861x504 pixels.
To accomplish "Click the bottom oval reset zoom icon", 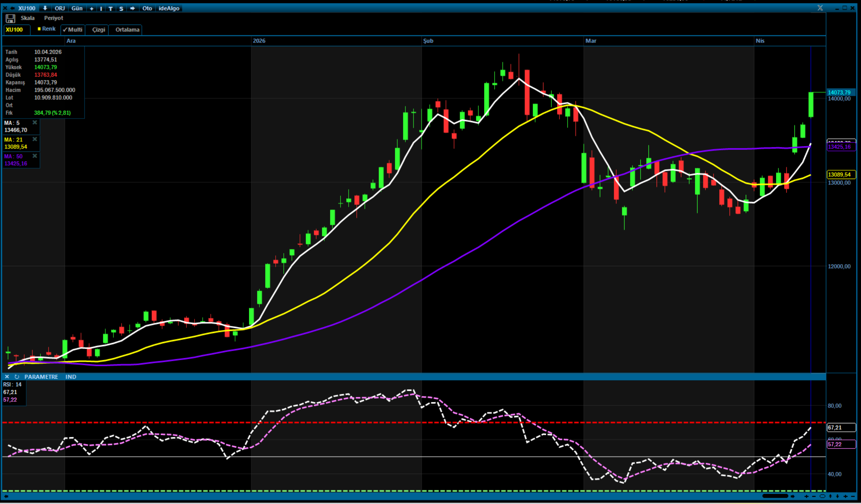I will click(x=822, y=496).
